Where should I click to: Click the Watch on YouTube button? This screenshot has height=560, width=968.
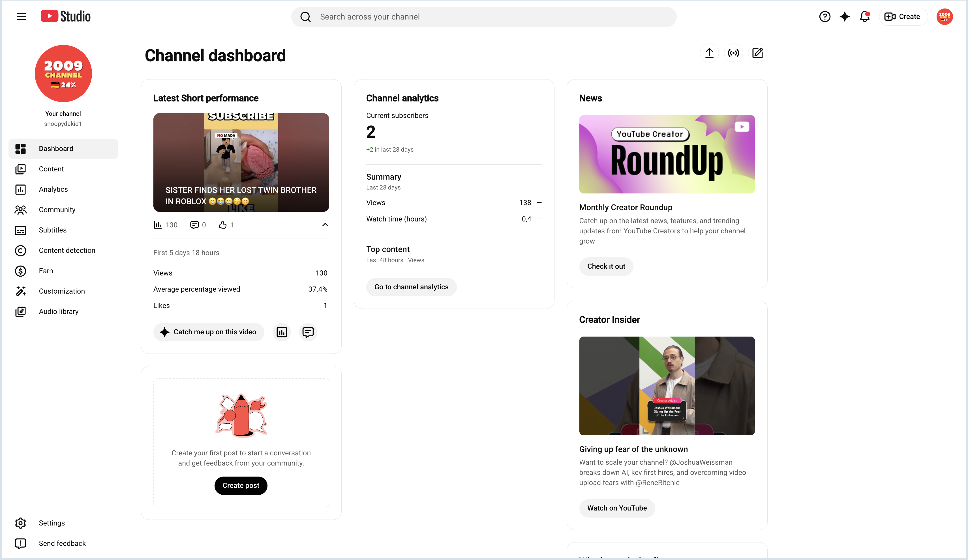click(x=617, y=508)
